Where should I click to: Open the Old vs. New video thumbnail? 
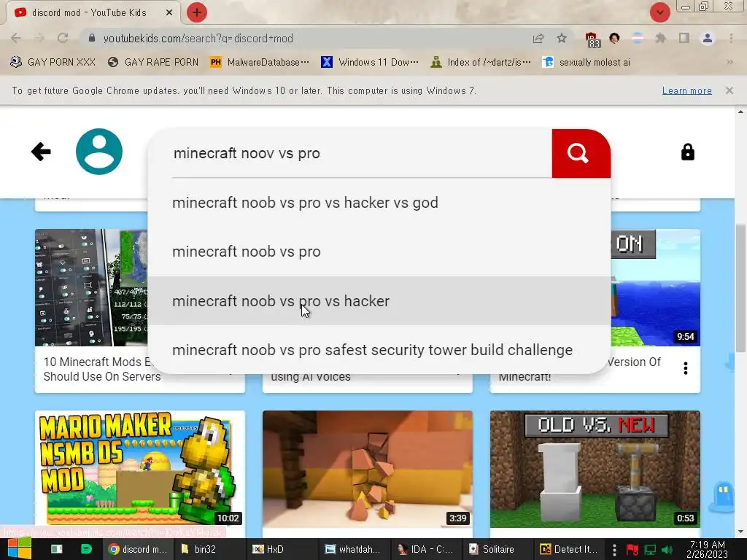(595, 469)
